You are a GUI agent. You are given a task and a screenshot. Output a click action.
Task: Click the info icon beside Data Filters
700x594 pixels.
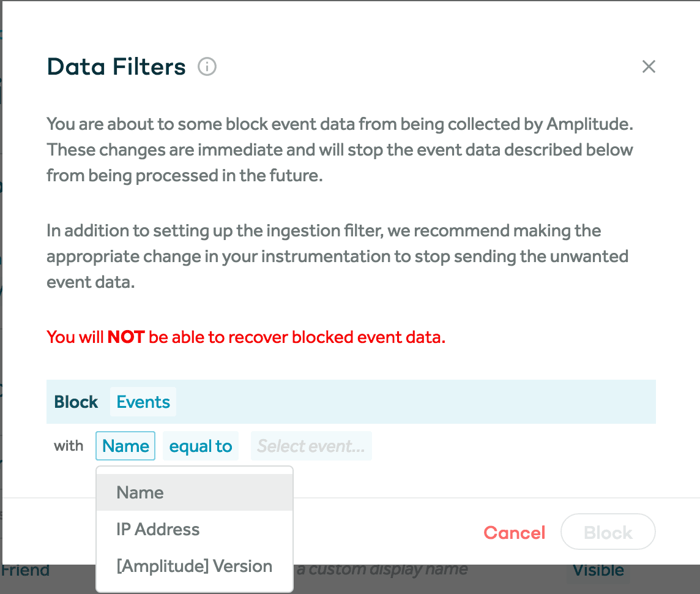207,66
